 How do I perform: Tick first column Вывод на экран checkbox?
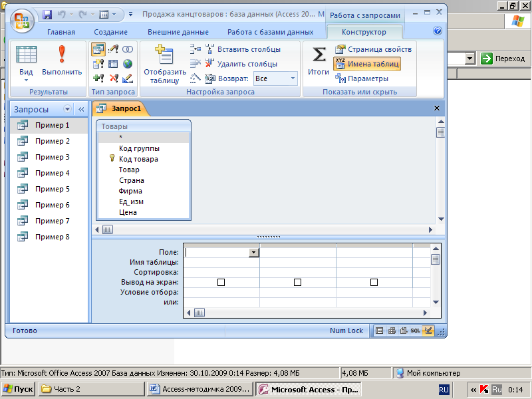(x=221, y=282)
